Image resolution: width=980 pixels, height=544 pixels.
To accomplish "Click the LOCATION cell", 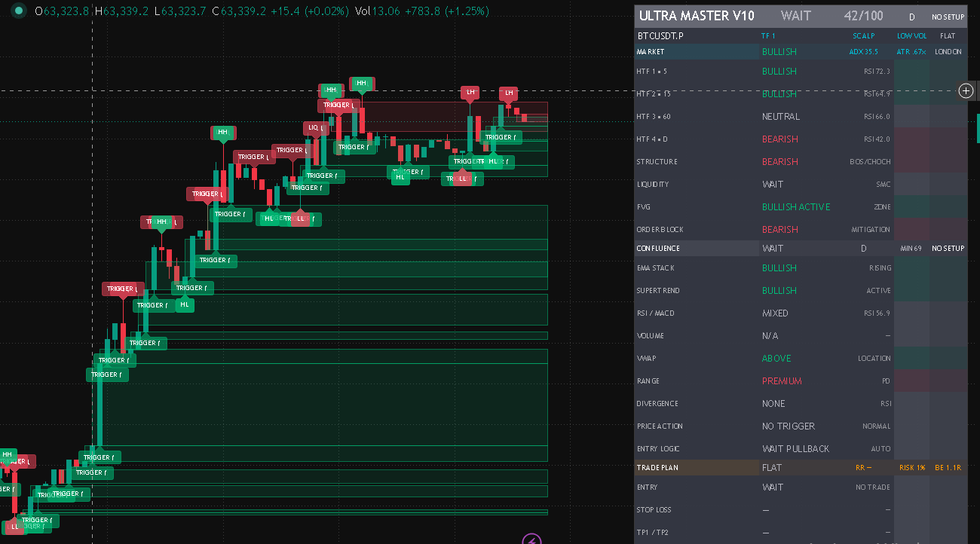I will tap(874, 359).
